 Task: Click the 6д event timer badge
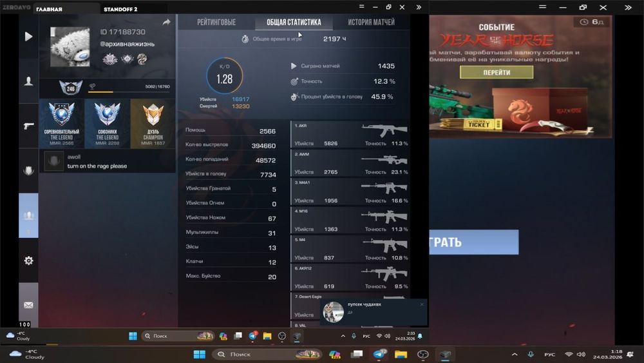click(591, 22)
